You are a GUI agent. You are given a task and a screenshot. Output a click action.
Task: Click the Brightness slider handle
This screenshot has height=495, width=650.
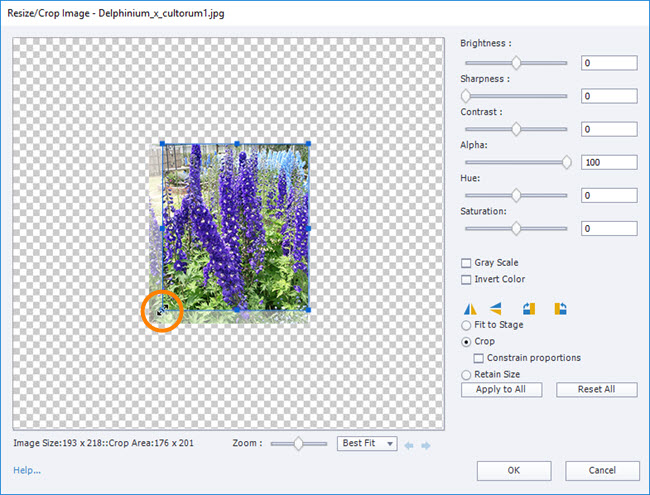point(516,63)
